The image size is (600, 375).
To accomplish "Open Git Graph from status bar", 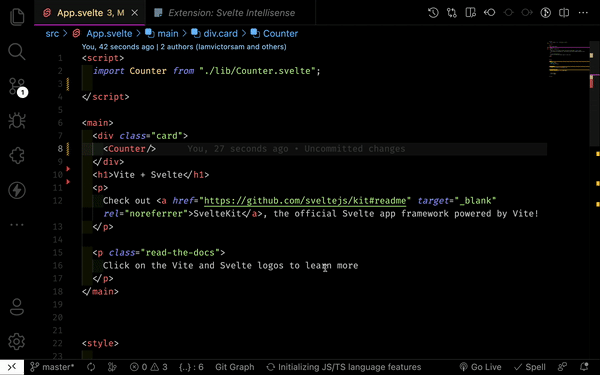I will pos(235,367).
